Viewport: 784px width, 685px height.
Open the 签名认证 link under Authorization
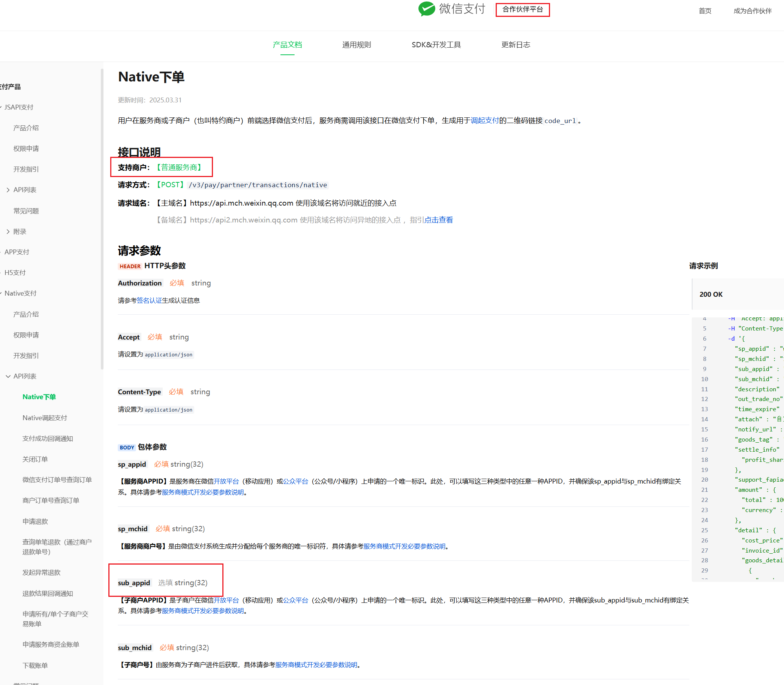pyautogui.click(x=149, y=300)
